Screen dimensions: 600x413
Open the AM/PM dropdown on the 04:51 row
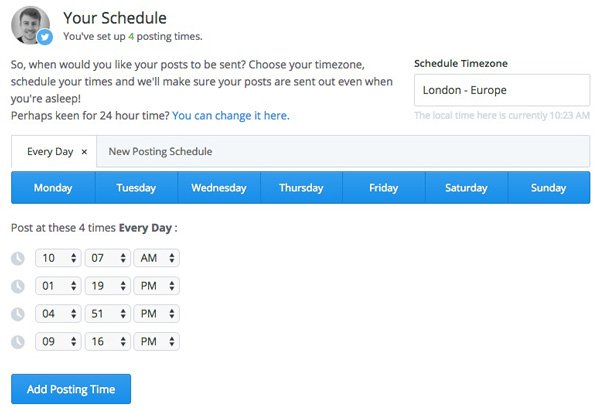click(x=157, y=314)
